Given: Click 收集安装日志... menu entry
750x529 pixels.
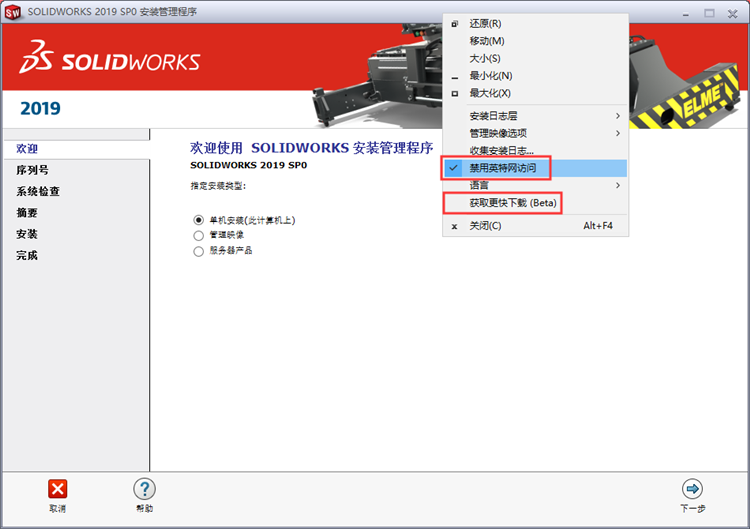Looking at the screenshot, I should point(535,151).
